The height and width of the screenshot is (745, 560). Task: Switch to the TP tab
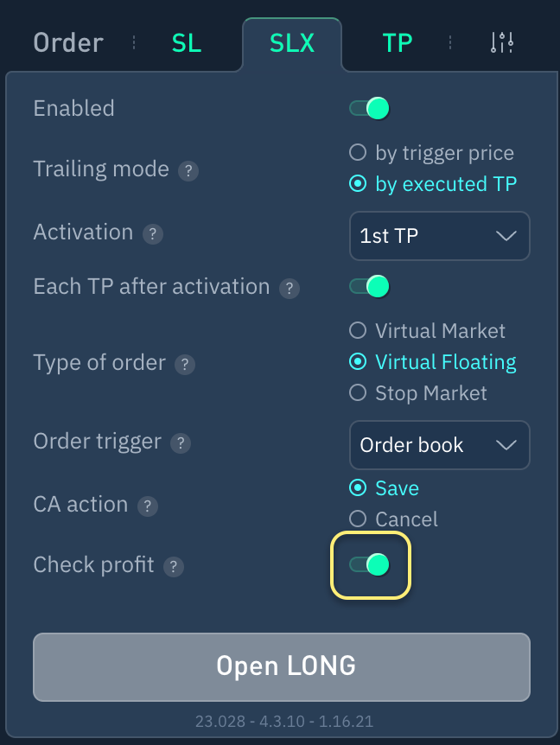398,43
